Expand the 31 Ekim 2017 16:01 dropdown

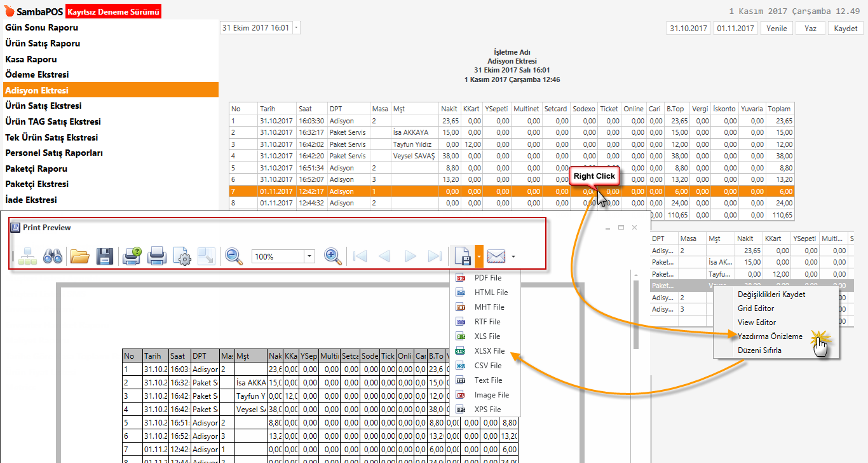click(297, 28)
